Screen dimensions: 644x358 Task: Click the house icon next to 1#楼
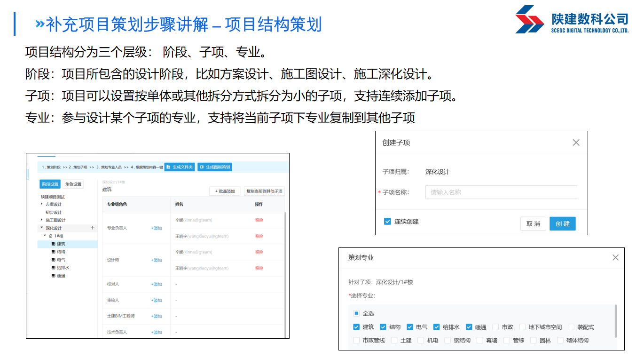(x=51, y=236)
